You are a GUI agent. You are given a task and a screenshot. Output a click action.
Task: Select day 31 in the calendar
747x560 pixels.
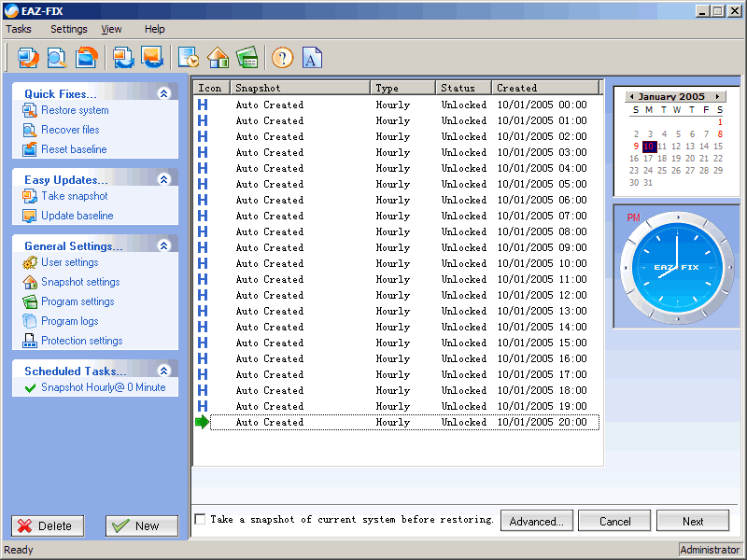pyautogui.click(x=648, y=182)
